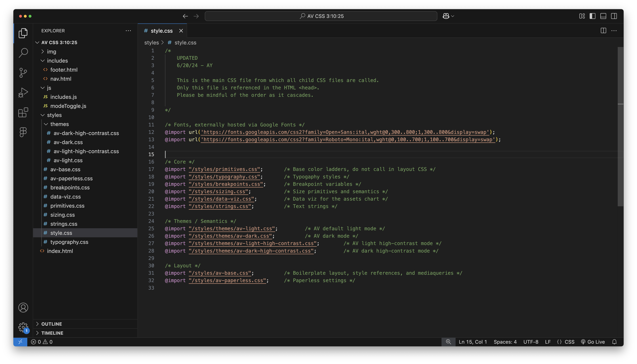
Task: Click the zoom magnifier in status bar
Action: (x=449, y=342)
